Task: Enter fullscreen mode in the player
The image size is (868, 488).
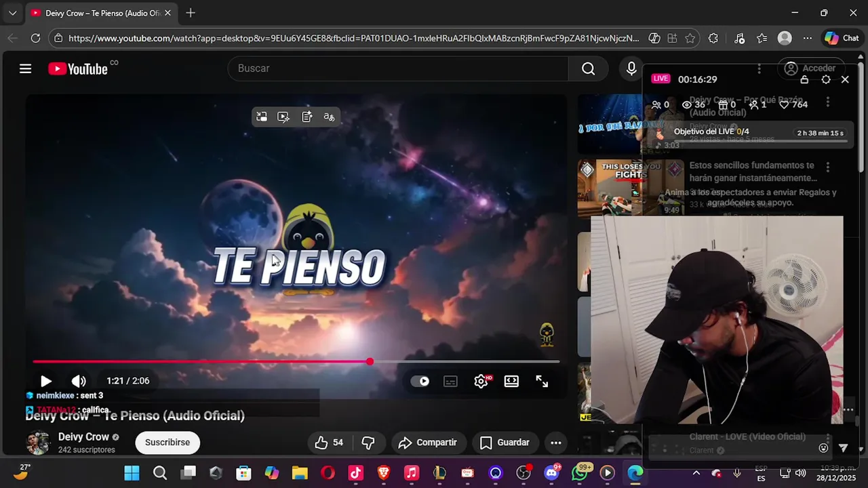Action: click(x=542, y=382)
